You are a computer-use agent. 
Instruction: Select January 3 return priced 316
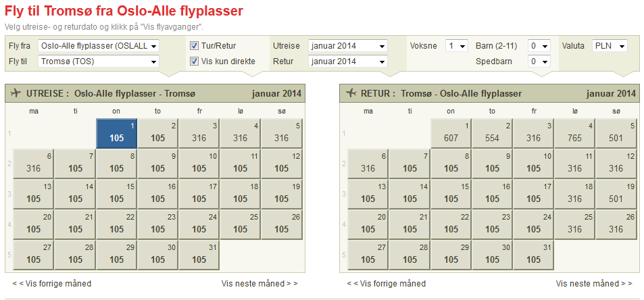534,133
